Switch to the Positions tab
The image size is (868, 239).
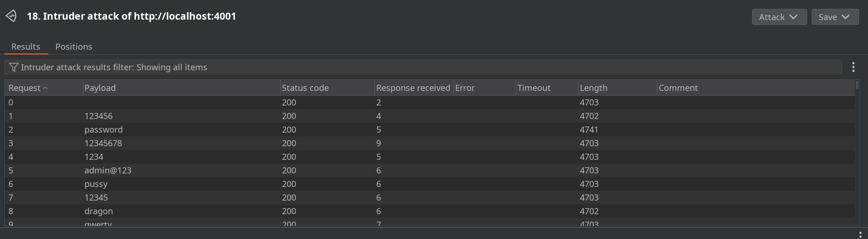click(x=74, y=47)
